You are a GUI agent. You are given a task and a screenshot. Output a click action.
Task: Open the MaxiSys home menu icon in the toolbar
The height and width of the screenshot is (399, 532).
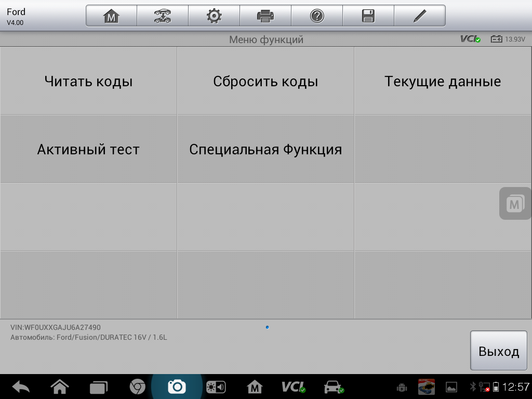(x=111, y=16)
